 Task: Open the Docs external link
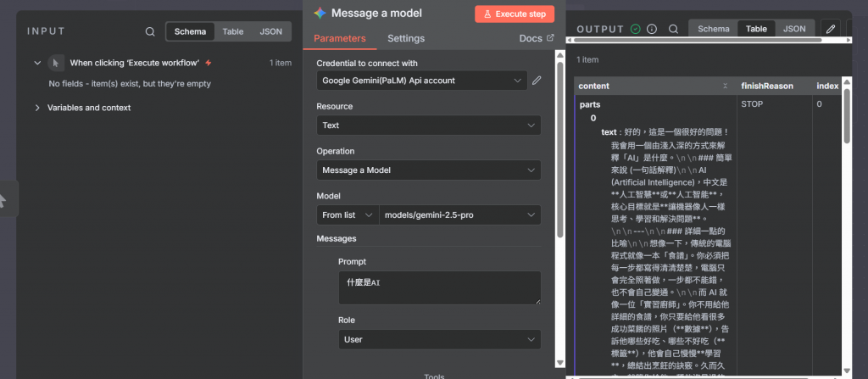536,38
